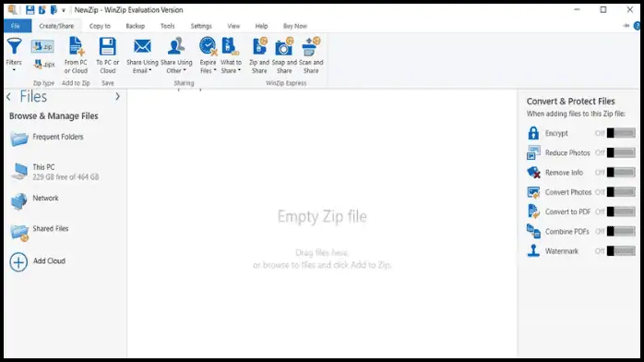Screen dimensions: 644x362
Task: Launch Zip and Share express
Action: [x=259, y=46]
